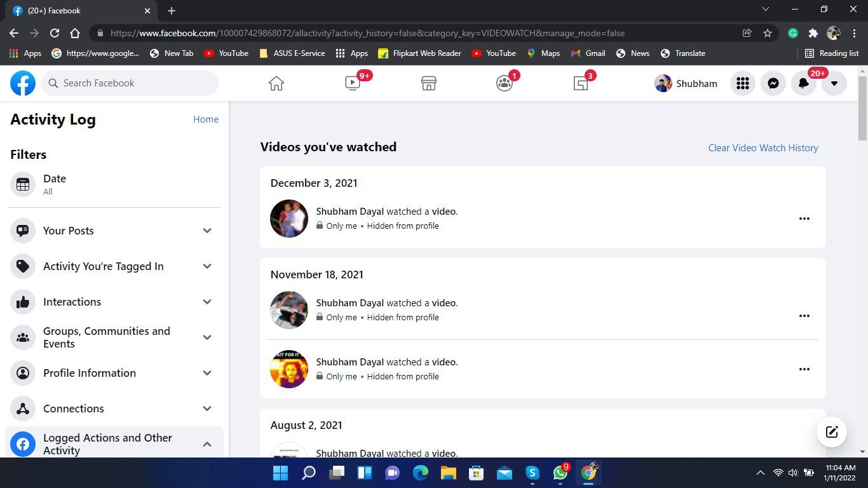The height and width of the screenshot is (488, 868).
Task: Open the Gaming icon with badge 3
Action: pos(581,83)
